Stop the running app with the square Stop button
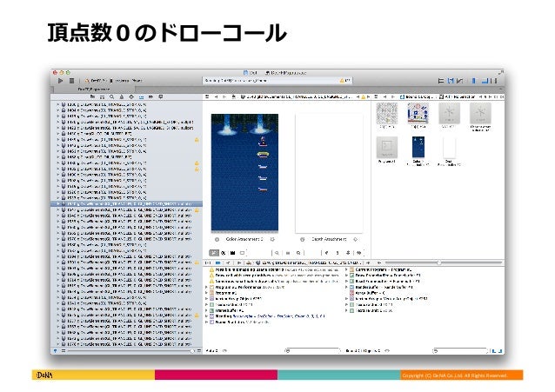555x392 pixels. coord(71,81)
